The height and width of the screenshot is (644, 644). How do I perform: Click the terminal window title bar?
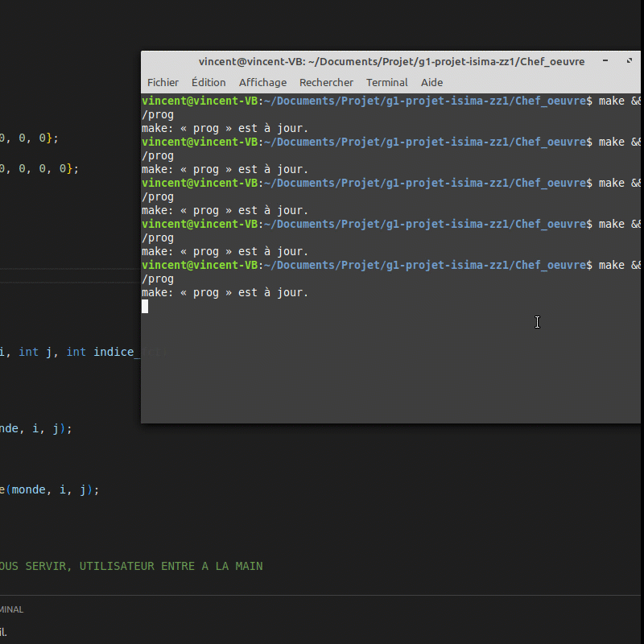point(391,61)
